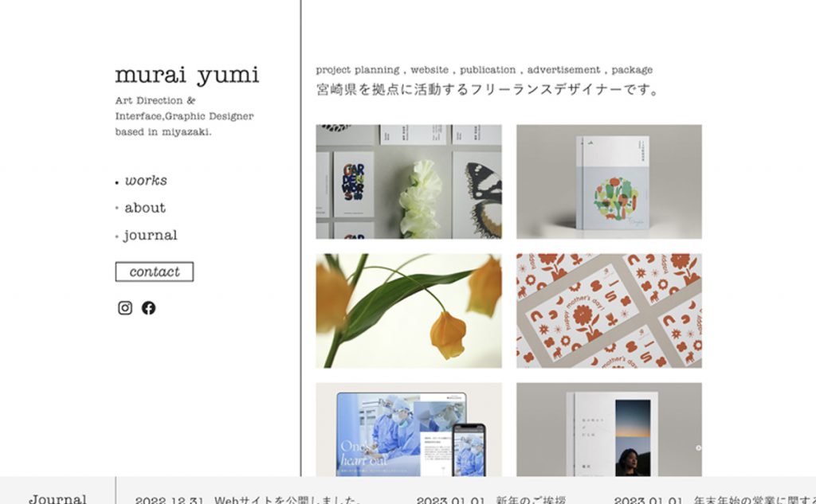This screenshot has height=504, width=816.
Task: Navigate to the journal menu item
Action: pyautogui.click(x=150, y=236)
